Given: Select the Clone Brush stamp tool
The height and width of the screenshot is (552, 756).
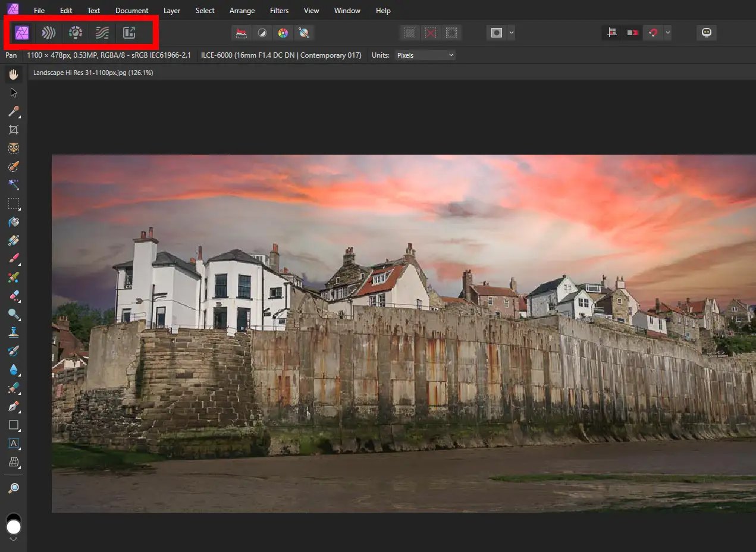Looking at the screenshot, I should coord(14,333).
